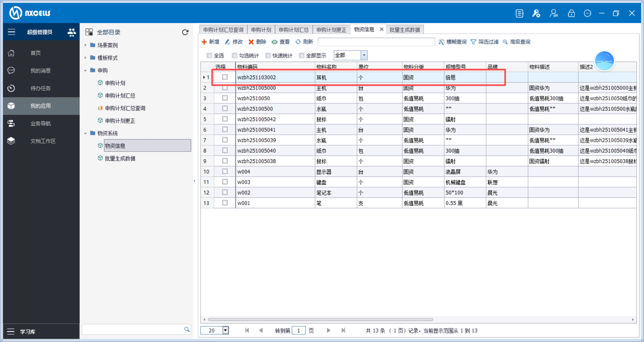Open the 文档工作区 layers icon
Screen dimensions: 644x342
point(11,141)
